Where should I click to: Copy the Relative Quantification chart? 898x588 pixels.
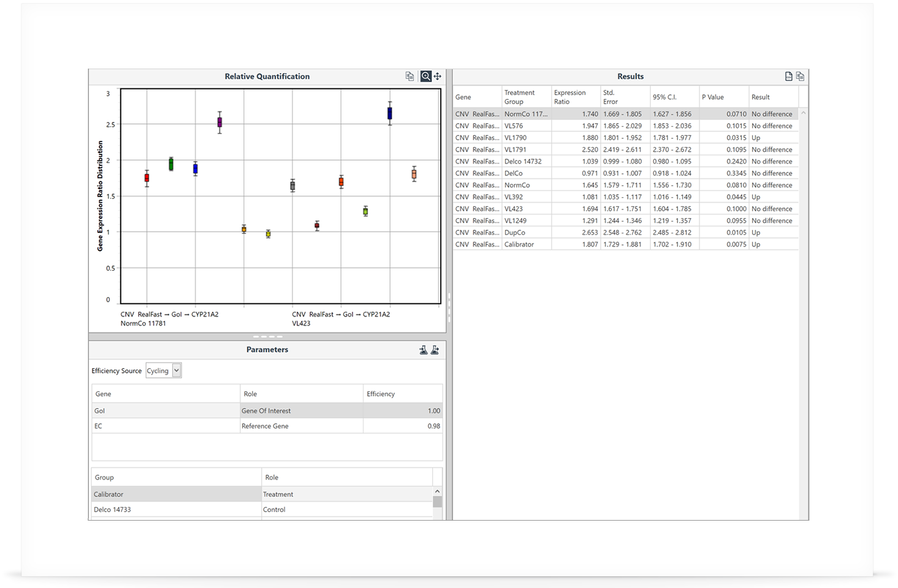tap(409, 77)
